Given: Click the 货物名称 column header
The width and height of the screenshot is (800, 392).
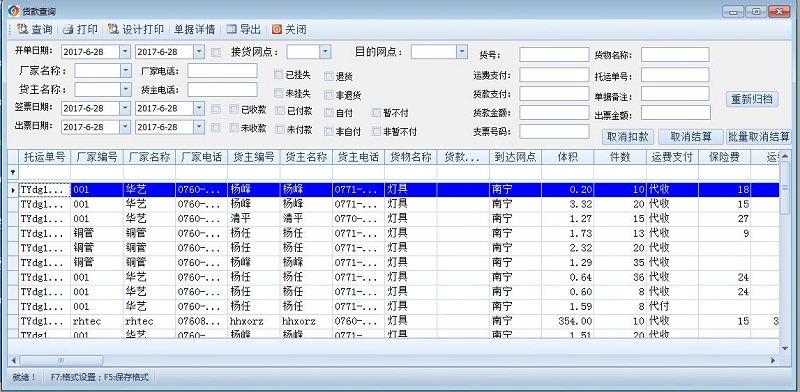Looking at the screenshot, I should pos(411,157).
